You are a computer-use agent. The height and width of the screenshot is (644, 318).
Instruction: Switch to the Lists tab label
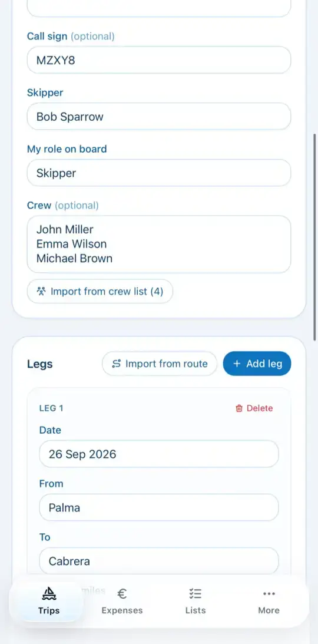pyautogui.click(x=195, y=610)
